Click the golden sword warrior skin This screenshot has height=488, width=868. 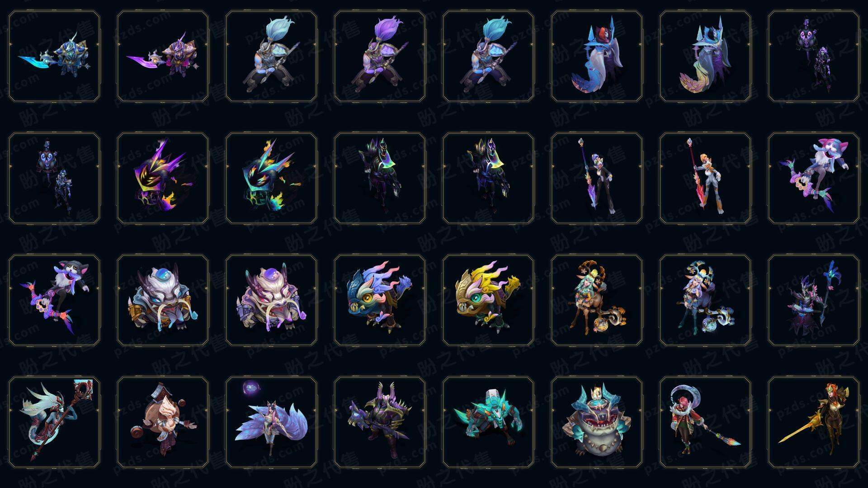814,422
